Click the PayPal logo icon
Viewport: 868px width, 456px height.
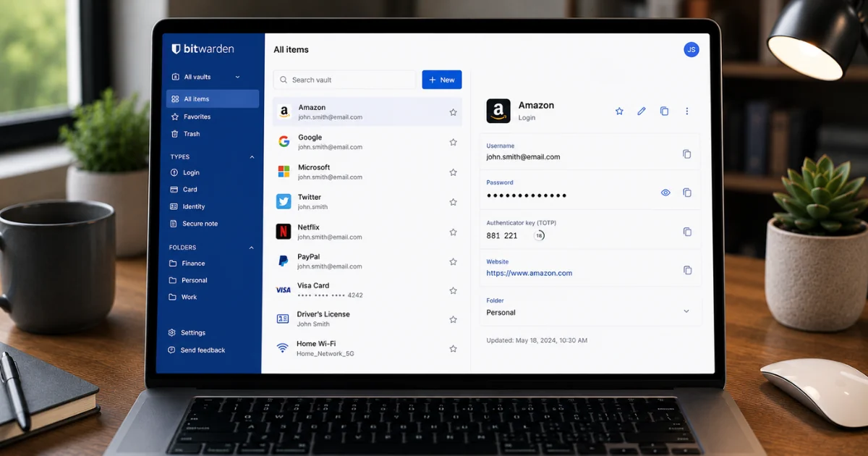[x=284, y=261]
